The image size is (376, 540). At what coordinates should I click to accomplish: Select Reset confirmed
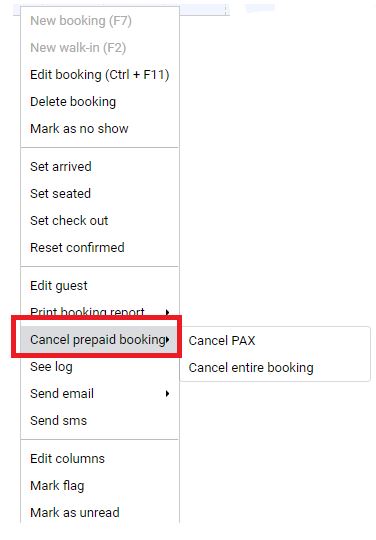[x=100, y=247]
